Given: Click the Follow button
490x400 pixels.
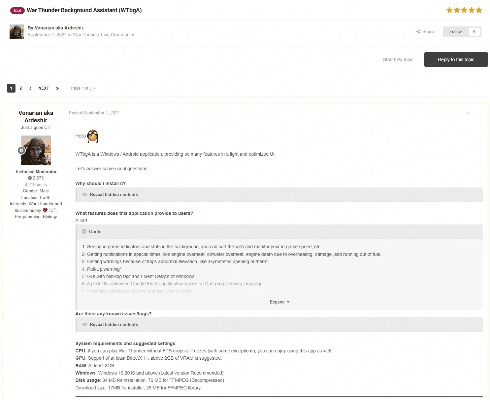Looking at the screenshot, I should 456,32.
